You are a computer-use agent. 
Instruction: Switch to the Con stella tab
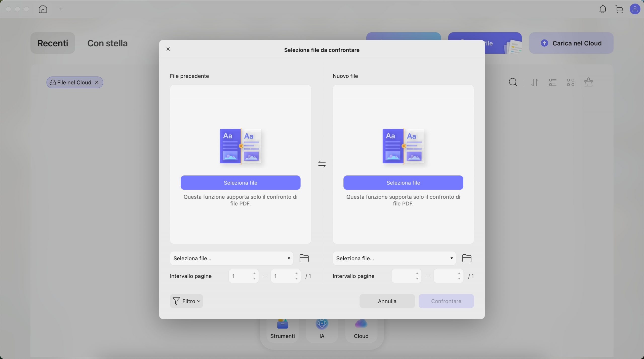click(x=107, y=43)
